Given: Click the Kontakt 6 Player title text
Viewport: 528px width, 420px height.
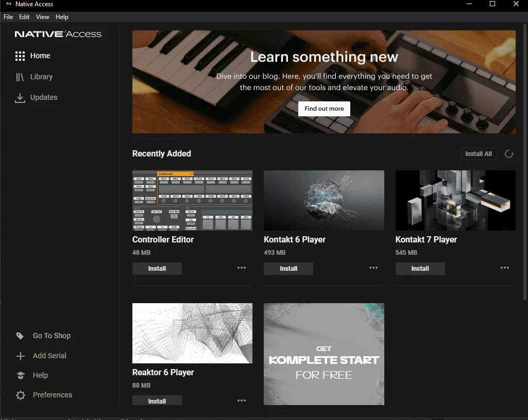Looking at the screenshot, I should pos(295,240).
